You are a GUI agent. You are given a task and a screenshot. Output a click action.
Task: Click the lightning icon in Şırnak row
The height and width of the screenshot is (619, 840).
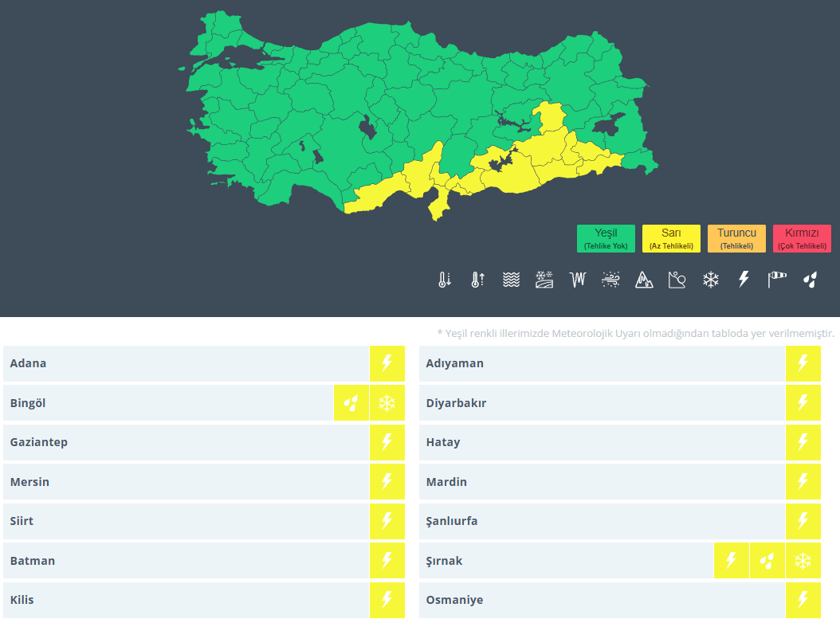pos(731,561)
